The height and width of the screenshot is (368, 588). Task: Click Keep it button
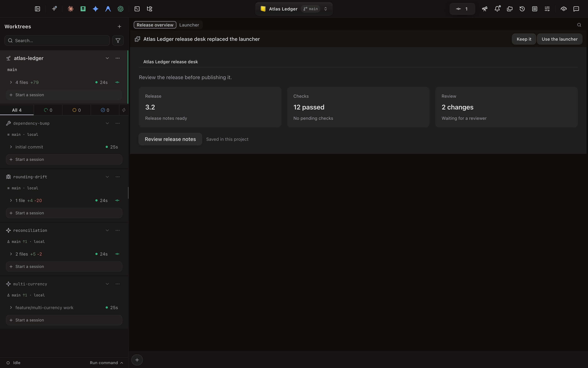click(x=524, y=39)
